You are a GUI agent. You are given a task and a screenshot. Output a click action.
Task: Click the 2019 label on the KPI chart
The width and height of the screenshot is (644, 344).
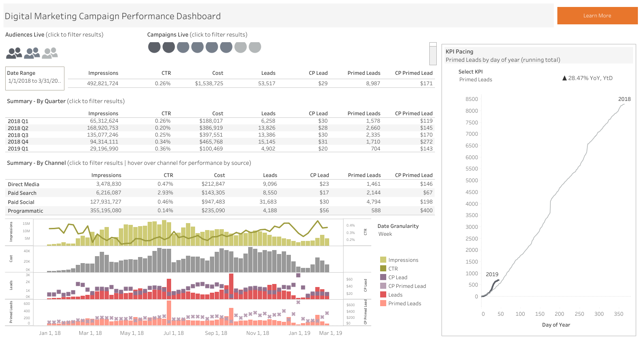tap(492, 274)
